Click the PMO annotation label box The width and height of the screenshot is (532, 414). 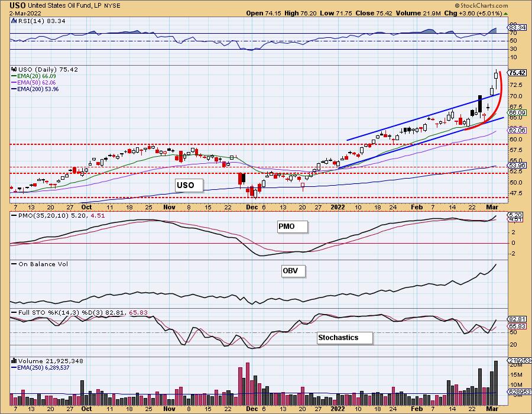click(x=293, y=227)
